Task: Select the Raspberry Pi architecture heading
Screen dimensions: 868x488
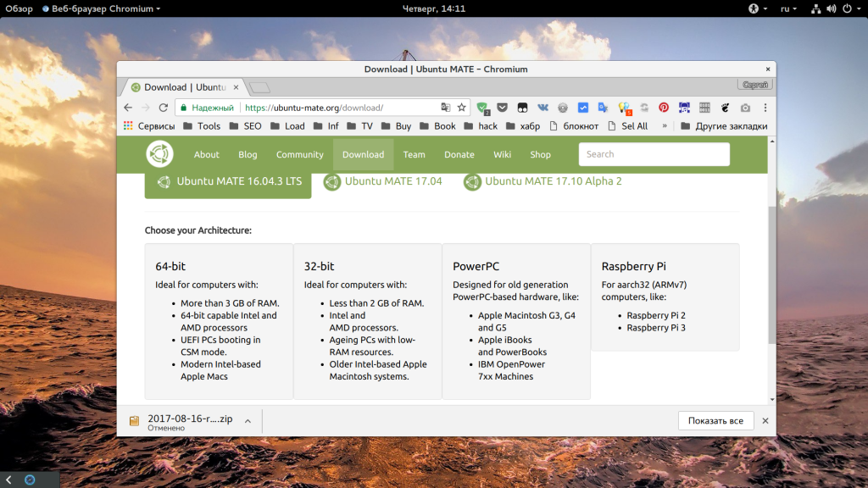Action: click(x=633, y=266)
